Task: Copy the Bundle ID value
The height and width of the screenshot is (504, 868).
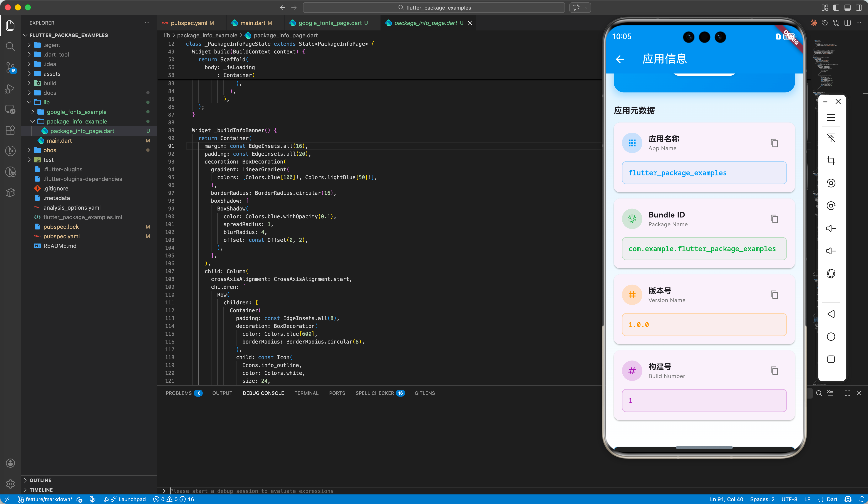Action: pos(774,219)
